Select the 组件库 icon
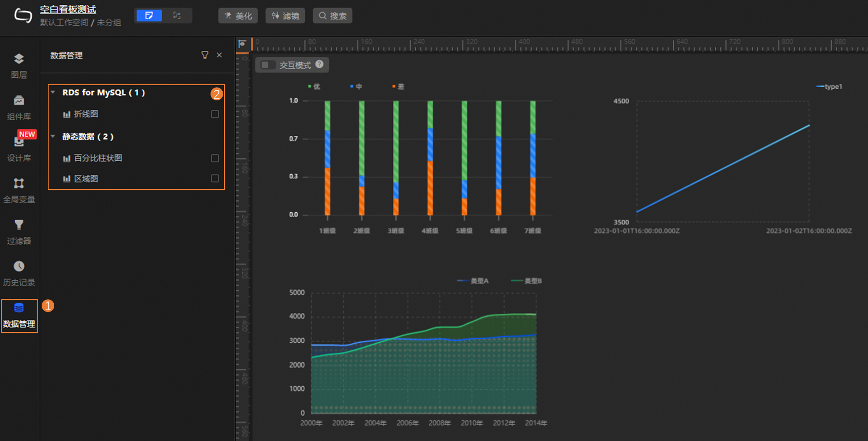Screen dimensions: 868x441 (19, 106)
